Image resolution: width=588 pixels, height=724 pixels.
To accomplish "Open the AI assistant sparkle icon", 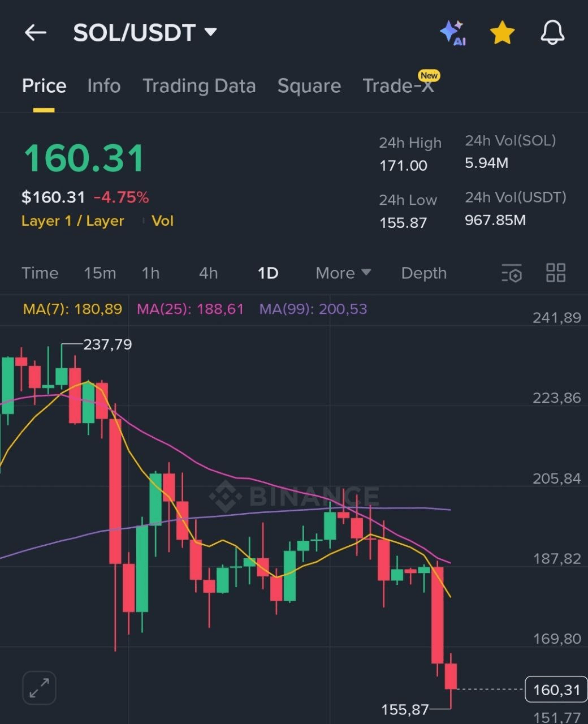I will click(452, 33).
